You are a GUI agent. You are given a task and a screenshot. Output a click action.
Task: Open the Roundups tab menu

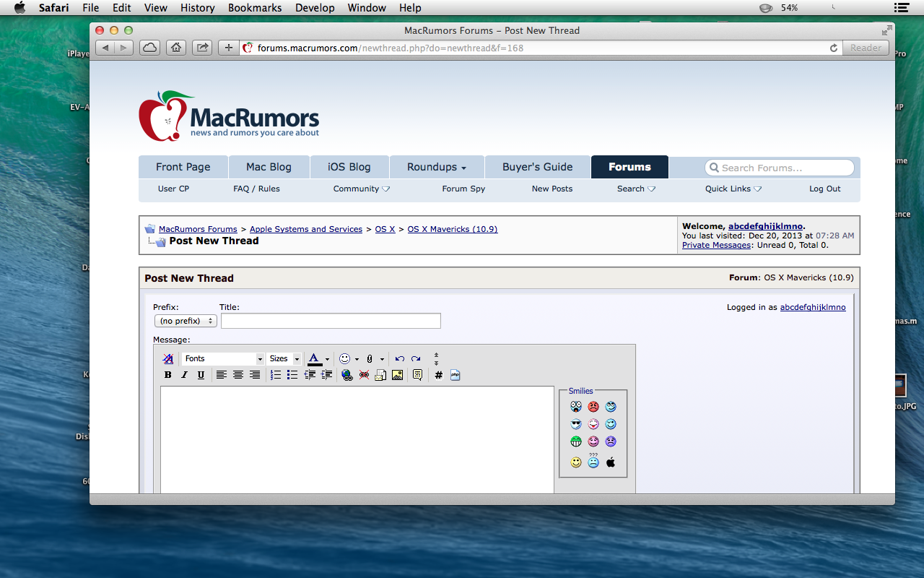tap(437, 167)
